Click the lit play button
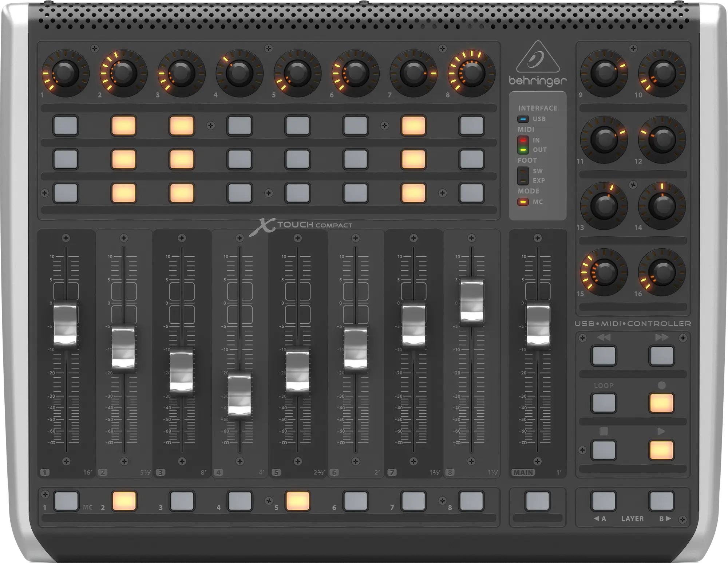 [x=662, y=450]
